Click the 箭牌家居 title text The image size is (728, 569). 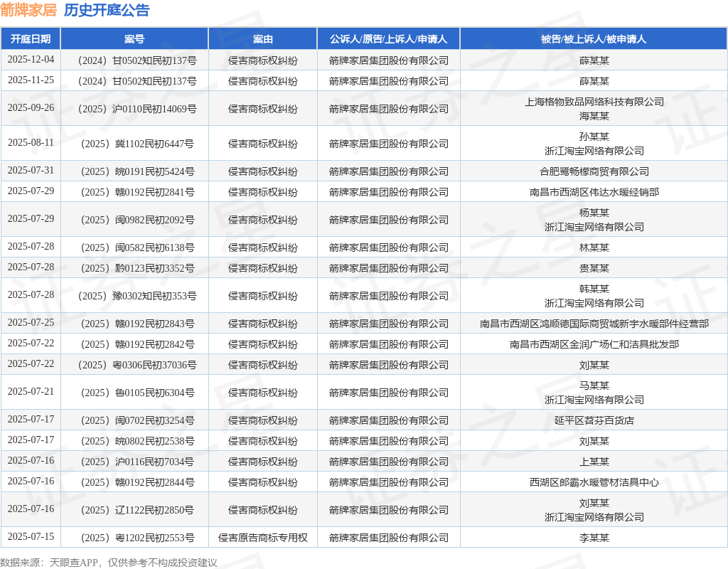click(28, 10)
